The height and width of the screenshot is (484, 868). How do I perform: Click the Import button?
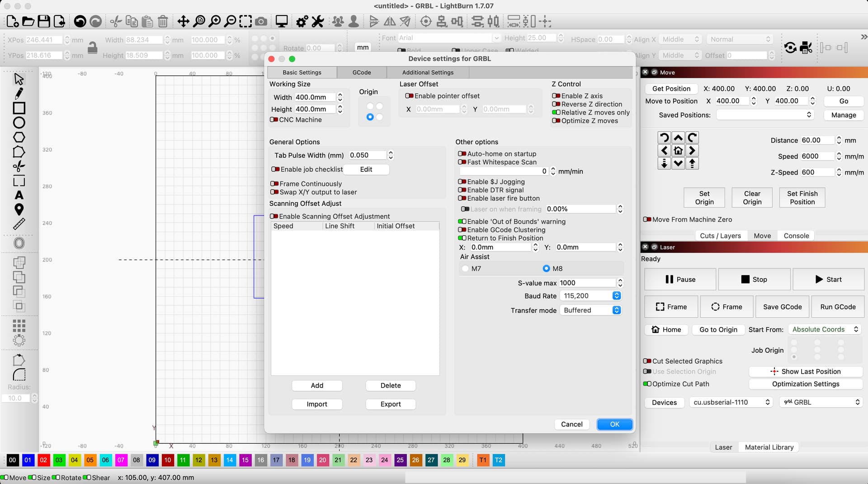(317, 404)
